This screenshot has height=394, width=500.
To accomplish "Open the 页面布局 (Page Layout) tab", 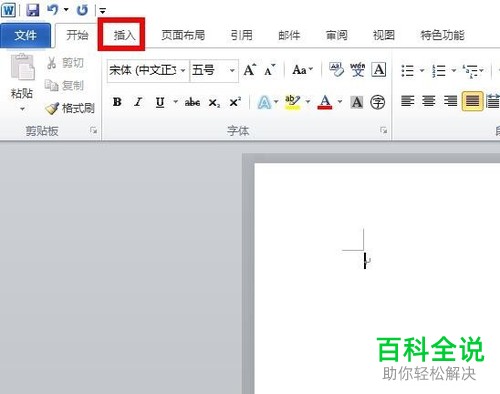I will [x=183, y=35].
